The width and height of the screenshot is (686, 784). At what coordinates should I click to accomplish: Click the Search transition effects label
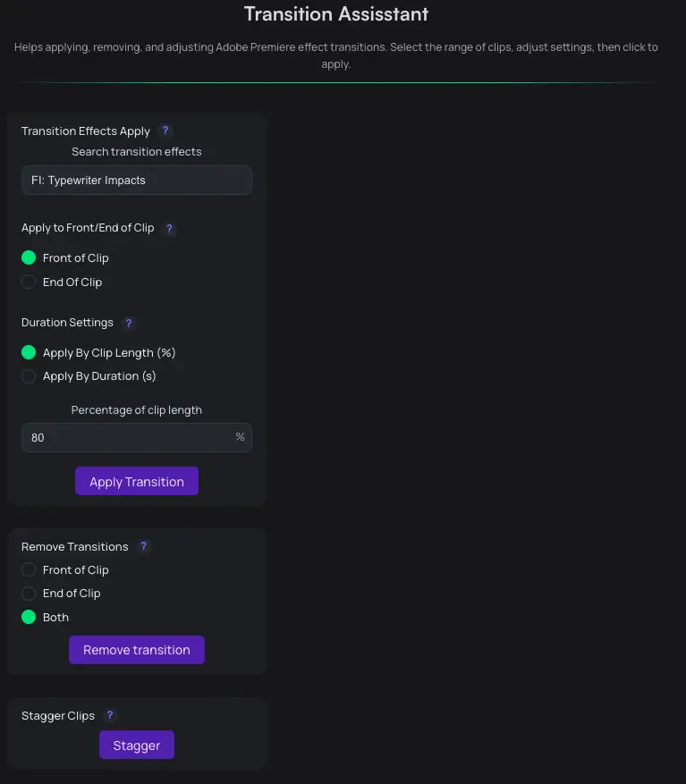[x=137, y=152]
